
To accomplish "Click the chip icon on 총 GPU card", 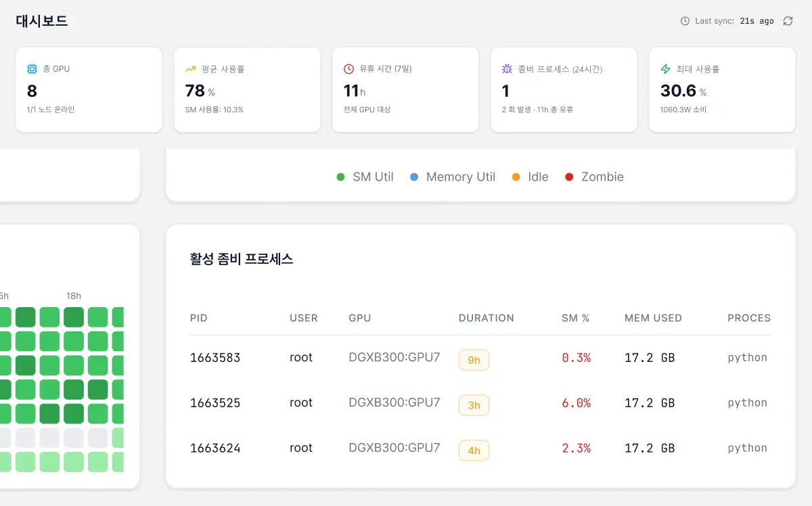I will click(x=32, y=69).
